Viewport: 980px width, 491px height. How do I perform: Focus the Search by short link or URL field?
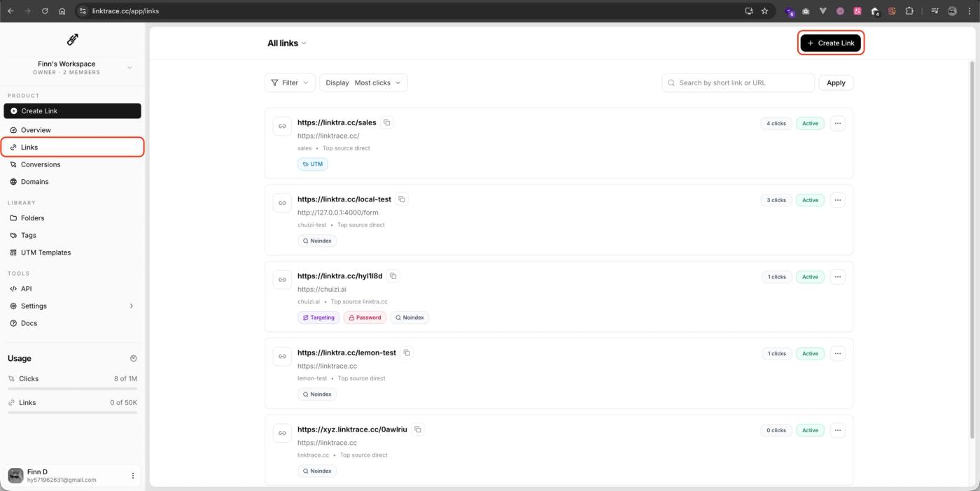click(738, 83)
